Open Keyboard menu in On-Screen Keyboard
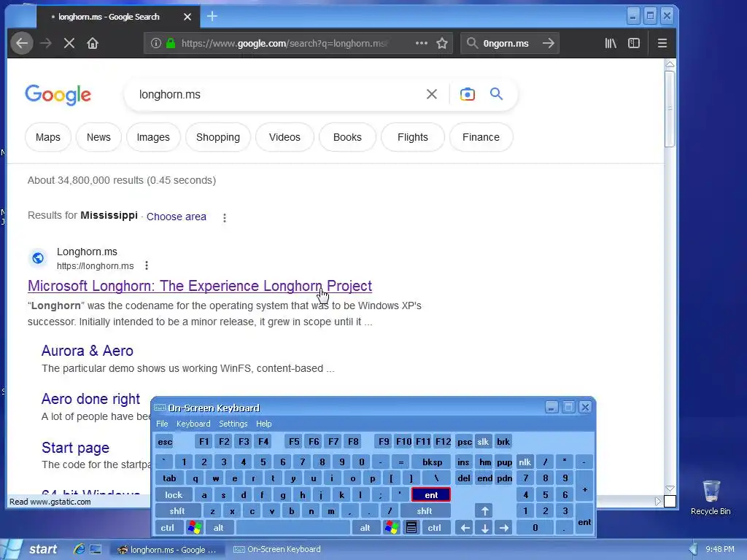This screenshot has width=747, height=560. pos(193,424)
